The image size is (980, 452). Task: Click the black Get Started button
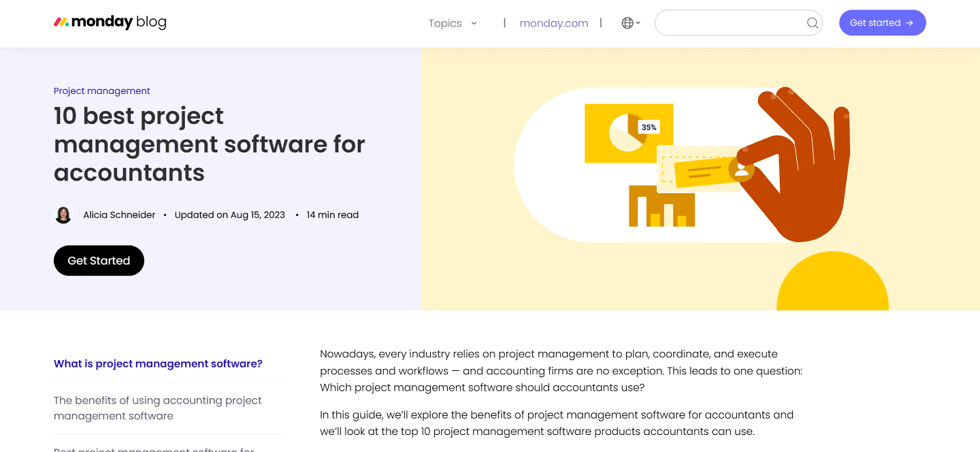click(99, 260)
